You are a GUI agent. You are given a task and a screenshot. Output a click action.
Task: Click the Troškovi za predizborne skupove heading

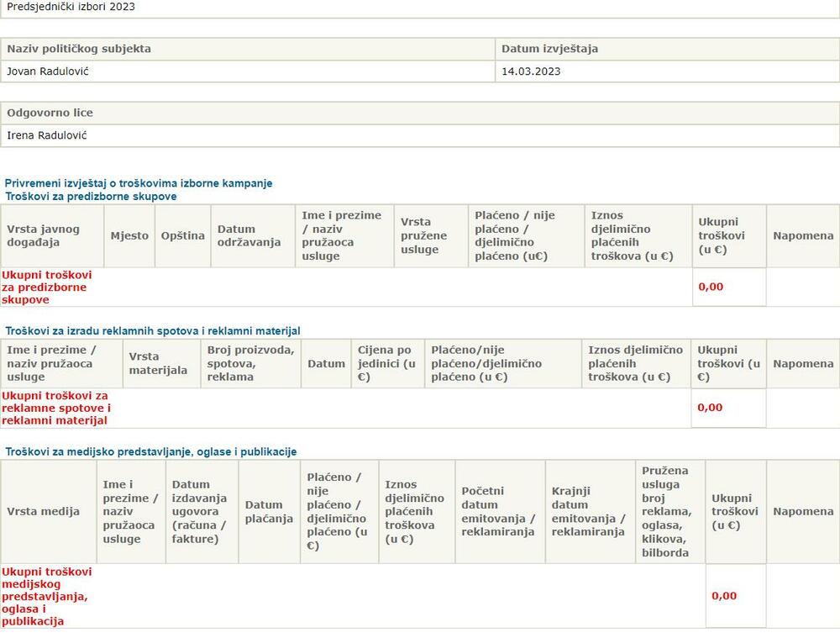(x=91, y=196)
